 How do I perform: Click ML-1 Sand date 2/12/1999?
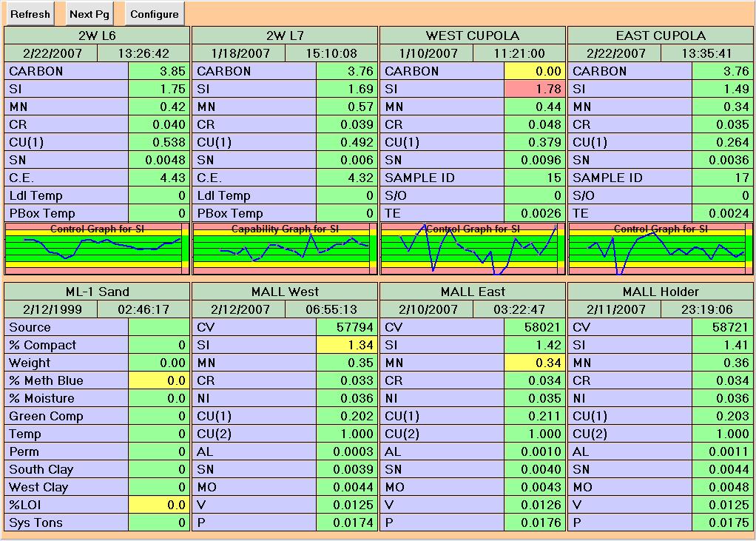click(x=50, y=309)
